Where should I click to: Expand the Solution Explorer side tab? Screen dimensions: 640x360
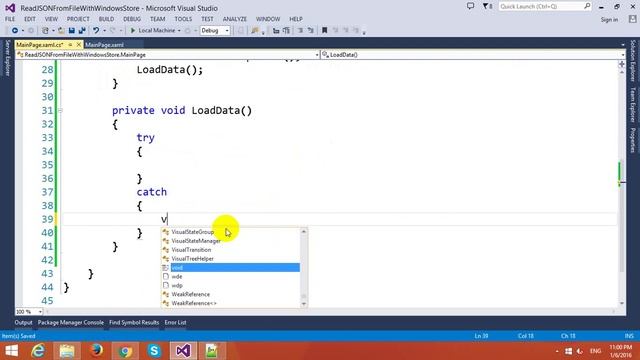click(633, 60)
